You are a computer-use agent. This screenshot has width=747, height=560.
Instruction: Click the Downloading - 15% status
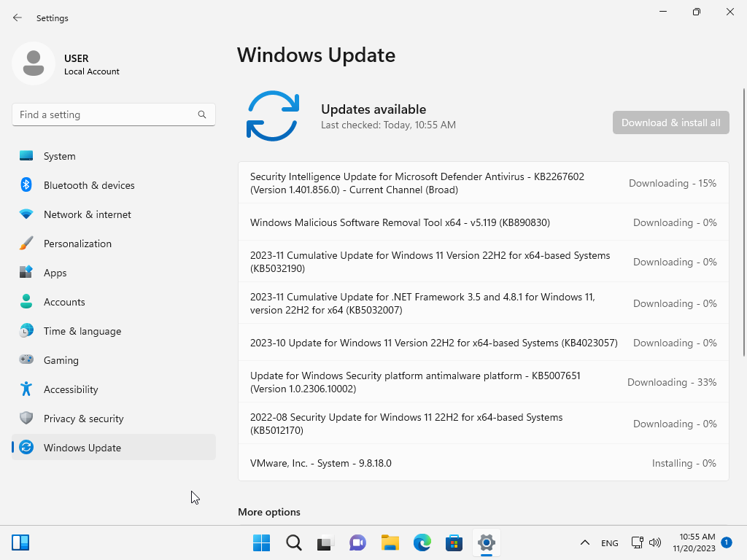click(672, 183)
